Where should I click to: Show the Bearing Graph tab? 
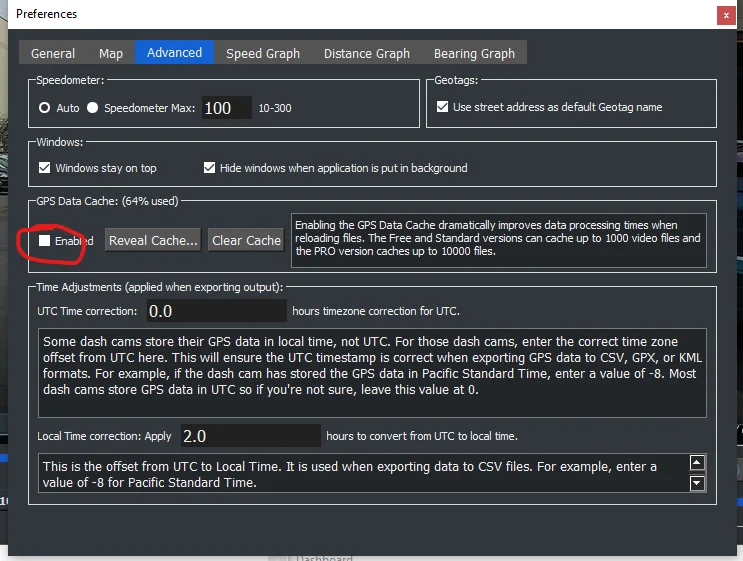tap(474, 53)
